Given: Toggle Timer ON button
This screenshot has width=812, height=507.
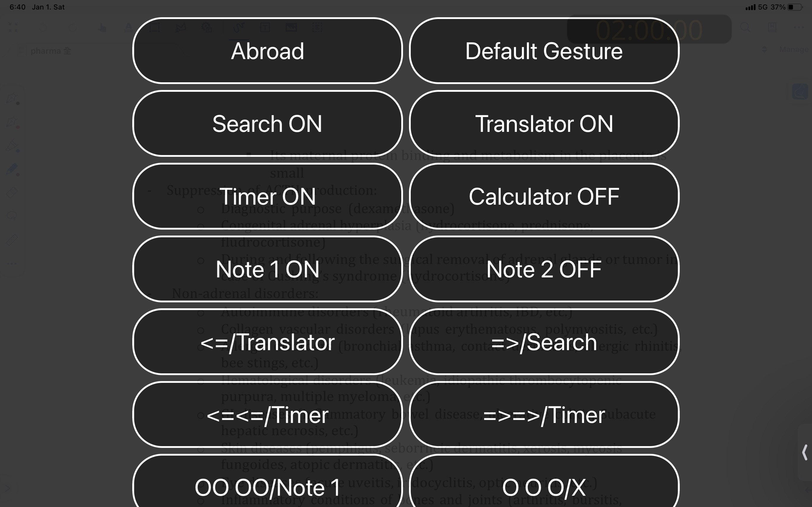Looking at the screenshot, I should (267, 196).
